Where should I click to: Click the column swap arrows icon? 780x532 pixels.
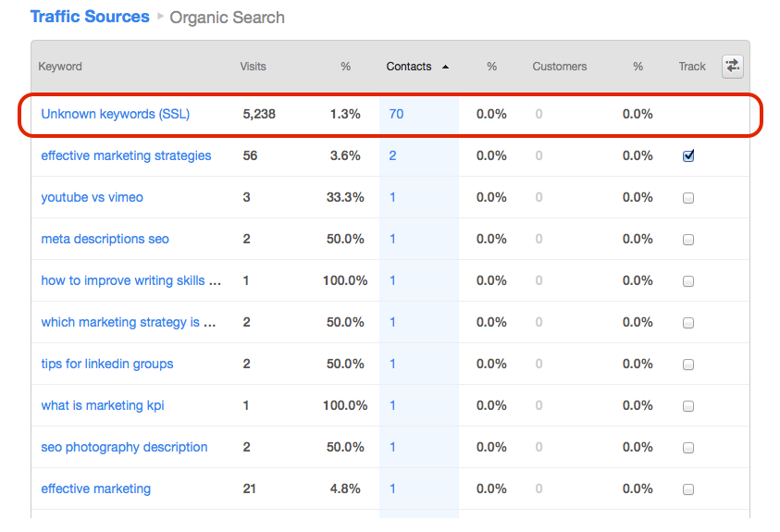tap(732, 66)
